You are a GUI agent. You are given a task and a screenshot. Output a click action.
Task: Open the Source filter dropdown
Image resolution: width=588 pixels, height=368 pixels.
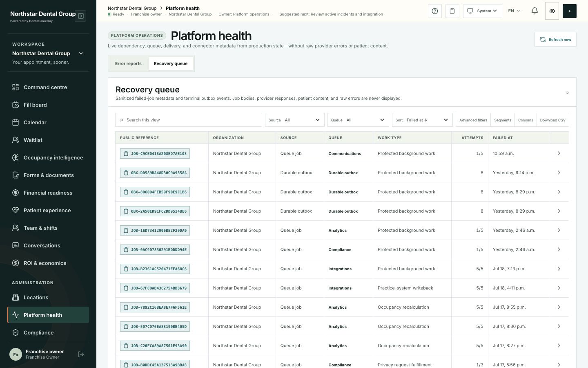click(x=295, y=120)
